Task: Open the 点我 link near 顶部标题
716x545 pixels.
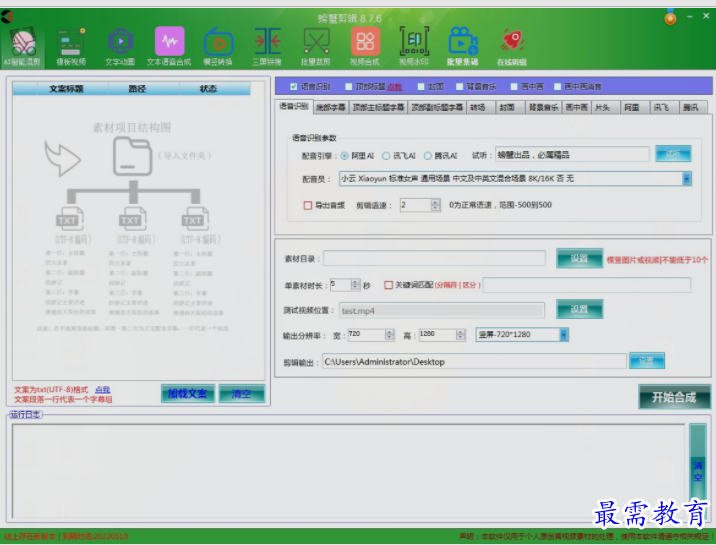Action: pos(395,87)
